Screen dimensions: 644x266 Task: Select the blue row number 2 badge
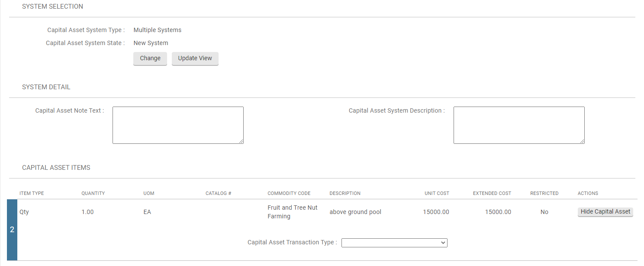click(x=12, y=230)
